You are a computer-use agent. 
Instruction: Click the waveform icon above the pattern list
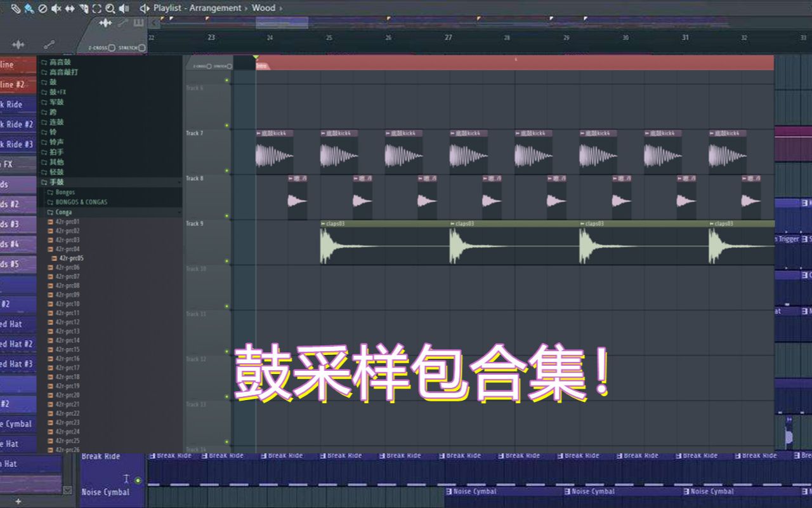coord(18,44)
